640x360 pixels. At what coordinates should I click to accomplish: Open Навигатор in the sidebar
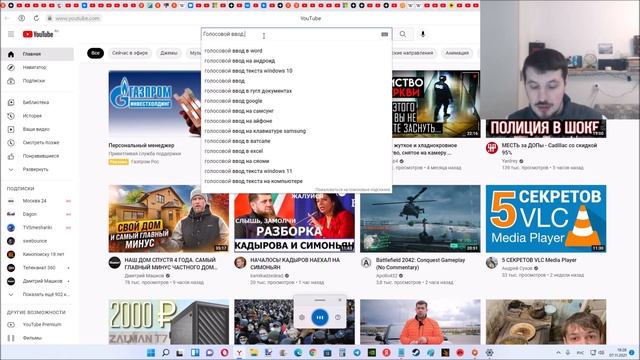[x=37, y=67]
